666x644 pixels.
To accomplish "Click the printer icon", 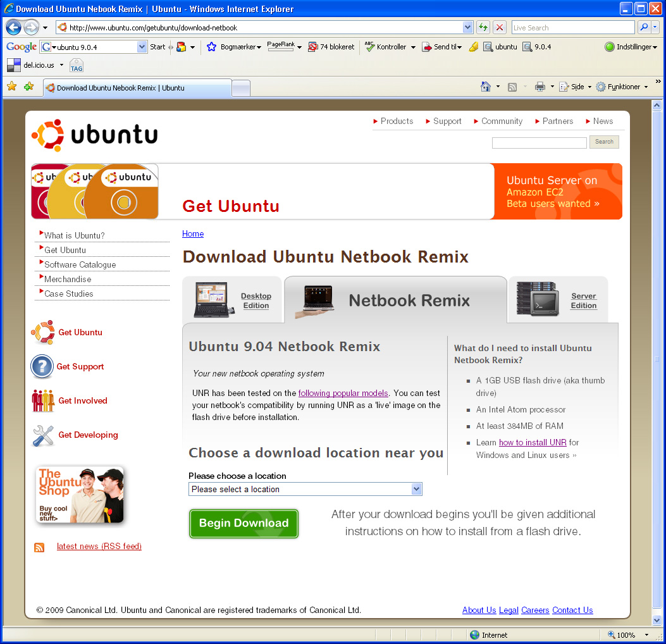I will coord(540,87).
